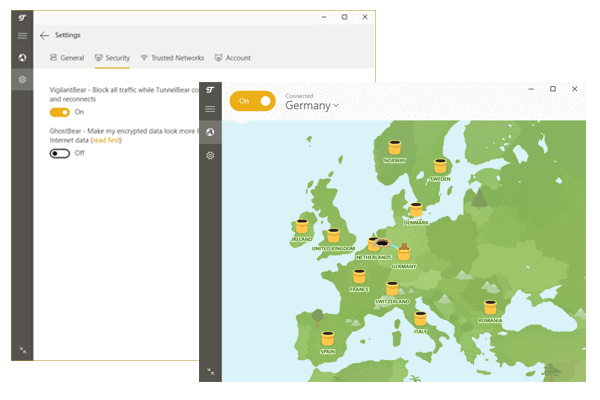Open the GhostBear 'read first' link
This screenshot has height=400, width=600.
[x=106, y=140]
